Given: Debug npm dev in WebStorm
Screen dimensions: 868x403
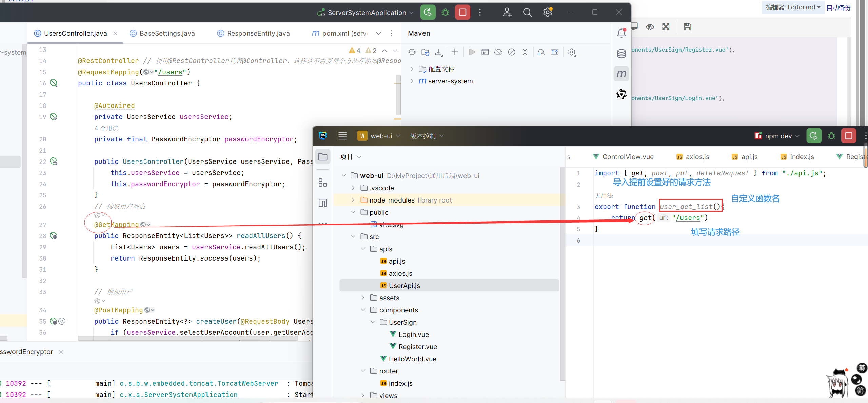Looking at the screenshot, I should 831,136.
